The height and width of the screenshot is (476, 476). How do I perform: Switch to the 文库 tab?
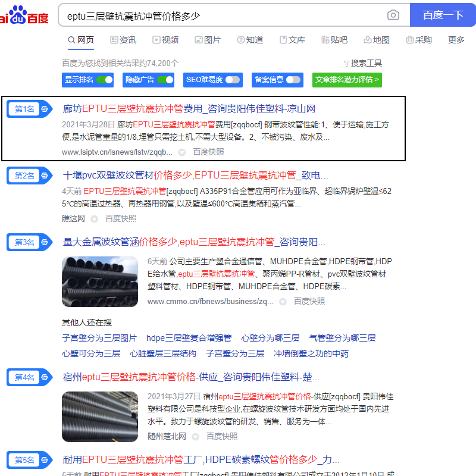click(x=292, y=40)
